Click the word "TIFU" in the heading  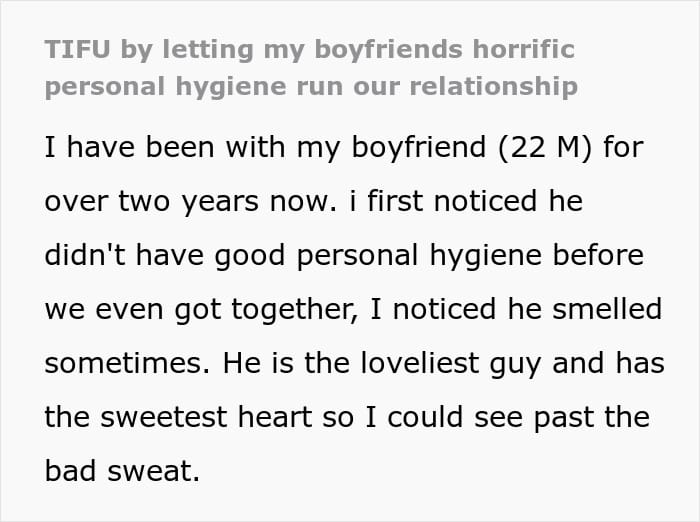click(77, 49)
